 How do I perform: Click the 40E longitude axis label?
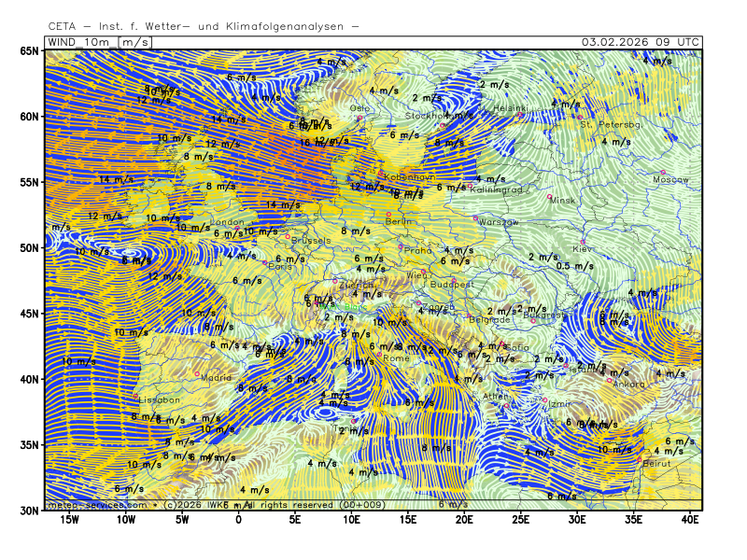coord(690,519)
